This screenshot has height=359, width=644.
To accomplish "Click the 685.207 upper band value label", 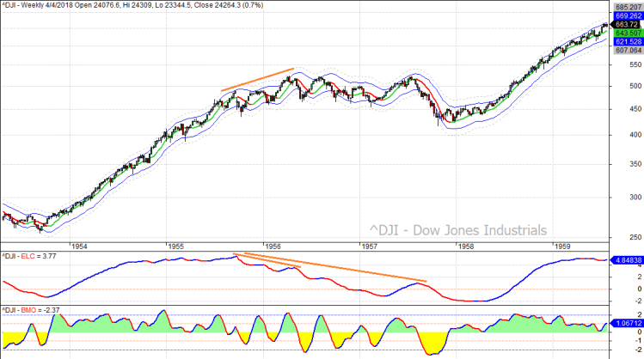I will point(624,7).
